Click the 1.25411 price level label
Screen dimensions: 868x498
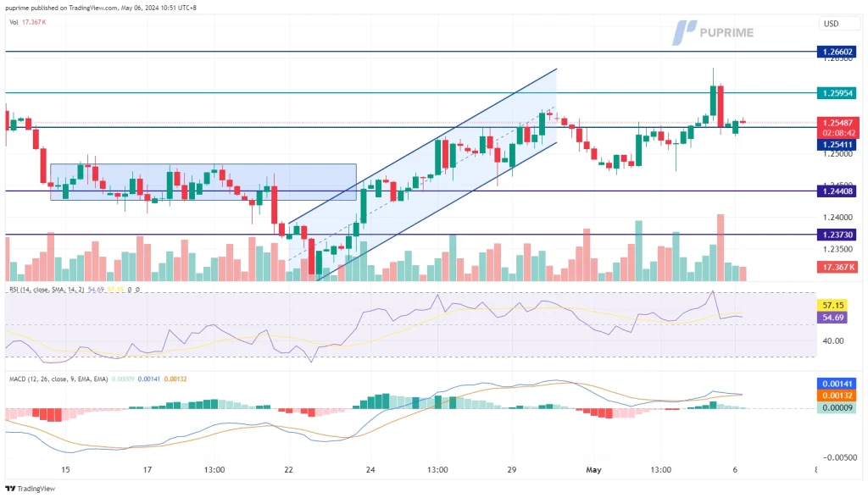click(x=837, y=145)
